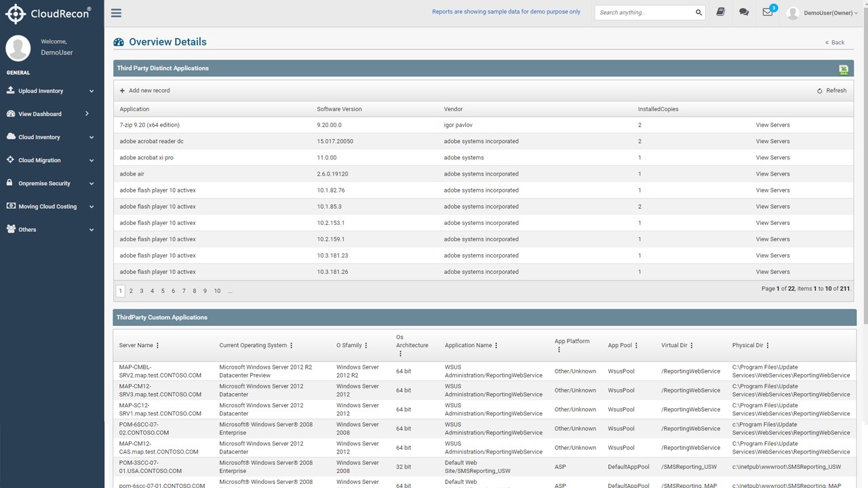
Task: Expand the Others menu
Action: (x=92, y=230)
